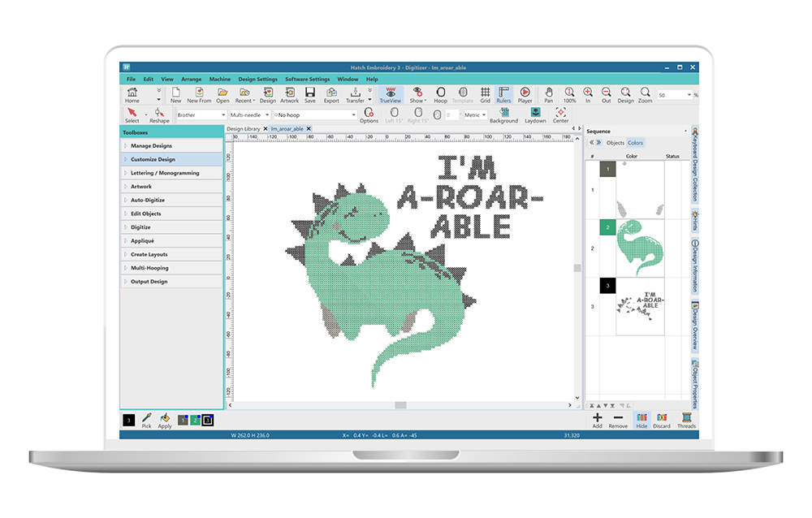Select the Reshape tool
Image resolution: width=812 pixels, height=518 pixels.
[159, 114]
